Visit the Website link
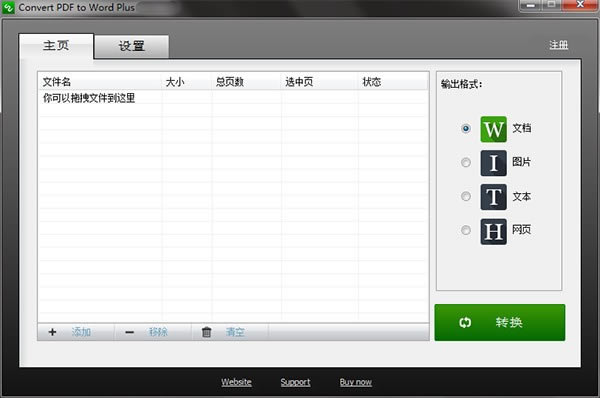The width and height of the screenshot is (600, 398). coord(236,382)
